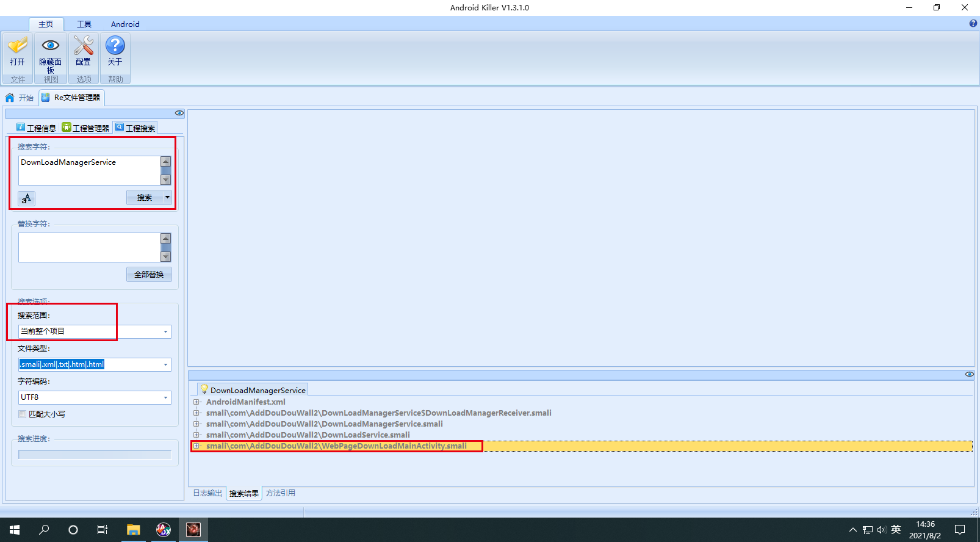
Task: Expand DownLoadManagerService.smali result node
Action: 196,424
